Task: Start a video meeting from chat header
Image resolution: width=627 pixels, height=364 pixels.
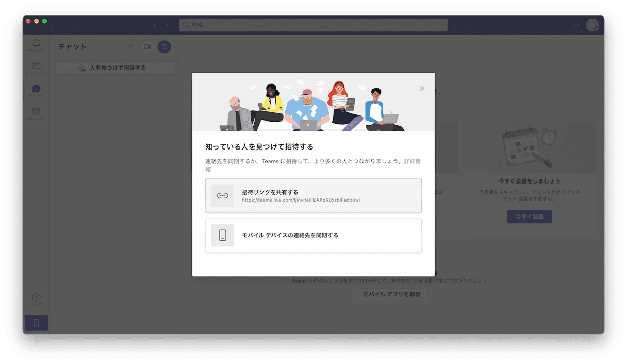Action: (x=147, y=47)
